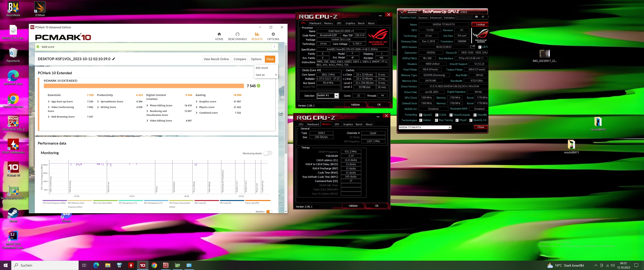This screenshot has width=644, height=270.
Task: Click the orange Close result button
Action: (270, 59)
